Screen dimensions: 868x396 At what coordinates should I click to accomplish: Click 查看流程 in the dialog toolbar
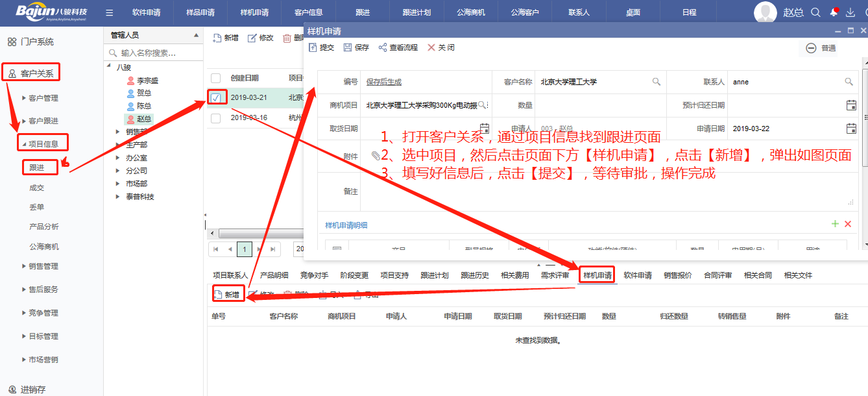pyautogui.click(x=398, y=47)
